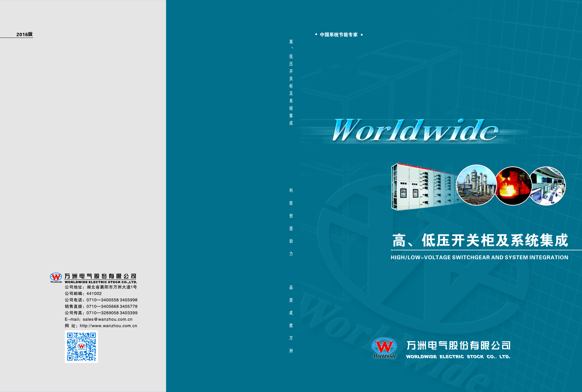Click the company address line 湖北省襄阳市万洲大道1号
The width and height of the screenshot is (582, 392).
tap(112, 287)
